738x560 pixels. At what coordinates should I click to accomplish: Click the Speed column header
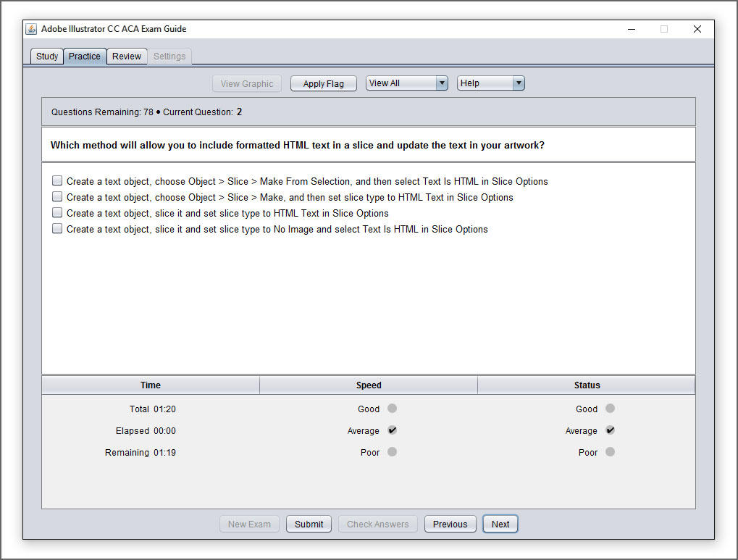tap(369, 385)
